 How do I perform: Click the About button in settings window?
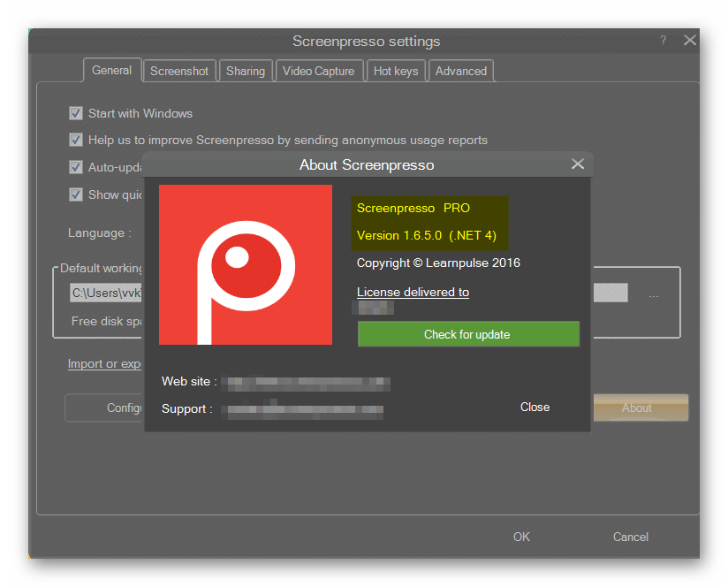tap(641, 408)
